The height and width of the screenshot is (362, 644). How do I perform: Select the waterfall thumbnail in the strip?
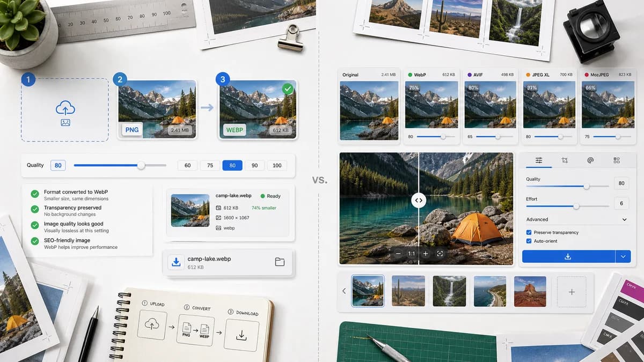click(x=449, y=291)
